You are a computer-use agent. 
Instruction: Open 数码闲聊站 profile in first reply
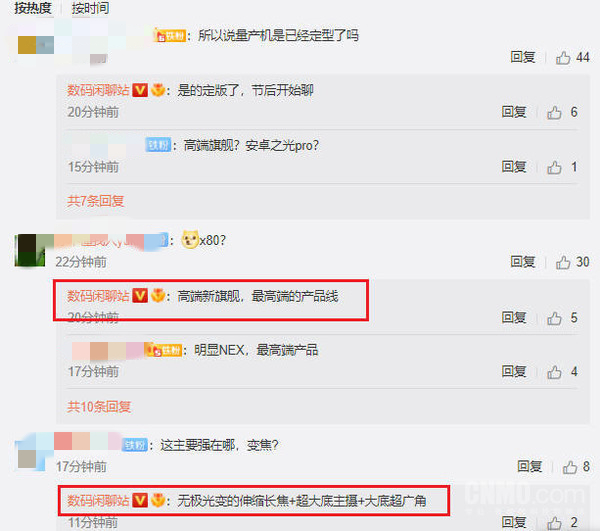[98, 91]
